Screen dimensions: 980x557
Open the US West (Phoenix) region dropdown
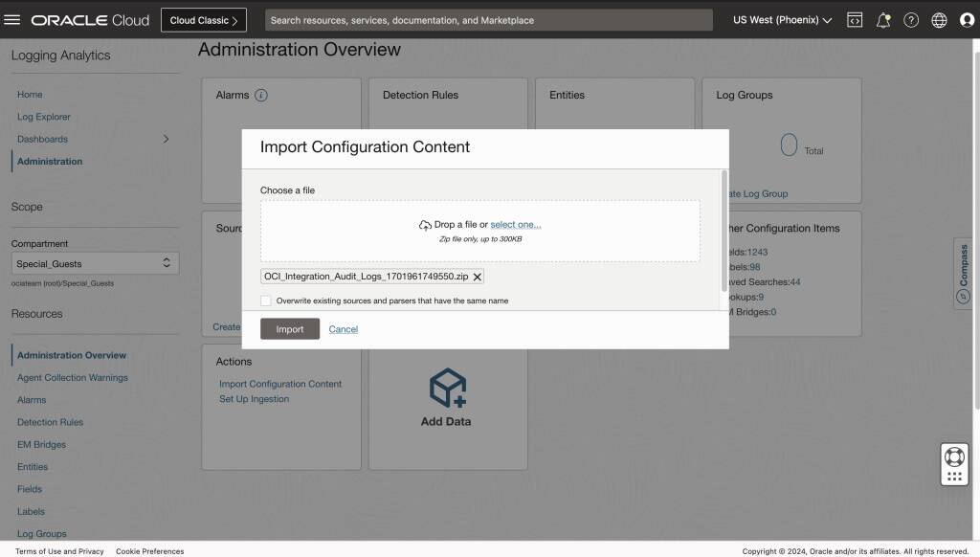779,19
